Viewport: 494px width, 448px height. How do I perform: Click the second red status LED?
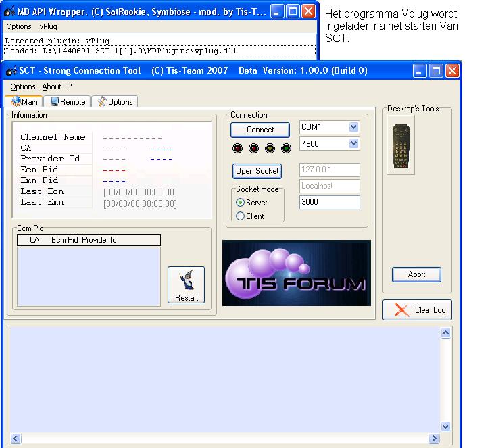[253, 148]
